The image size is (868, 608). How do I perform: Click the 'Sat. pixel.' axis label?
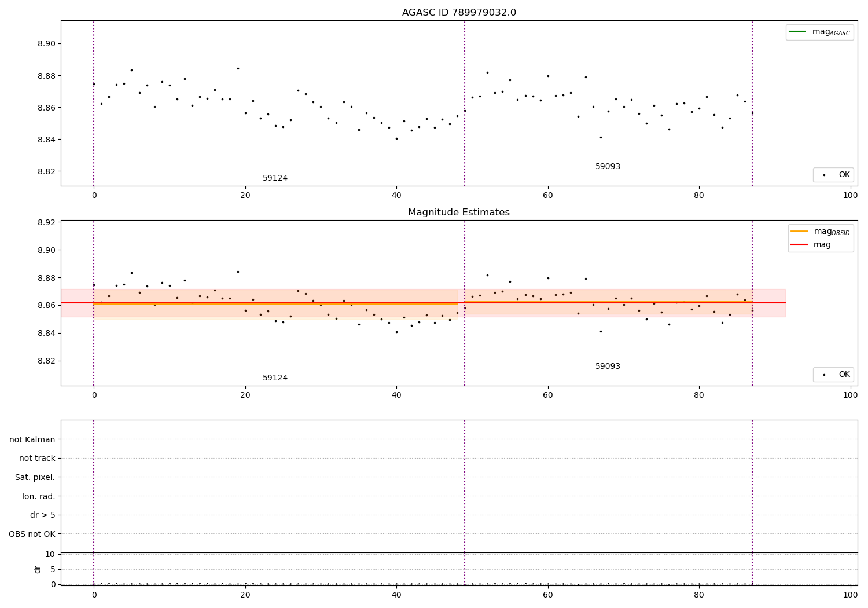coord(35,477)
